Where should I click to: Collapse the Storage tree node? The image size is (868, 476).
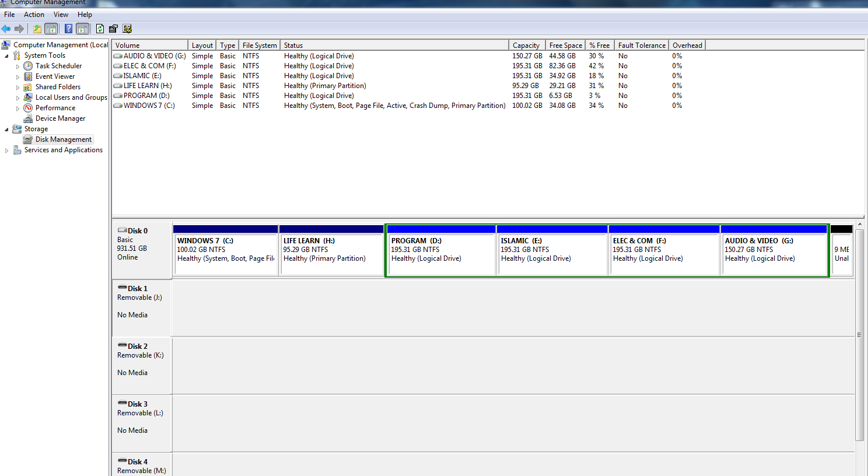(x=6, y=129)
